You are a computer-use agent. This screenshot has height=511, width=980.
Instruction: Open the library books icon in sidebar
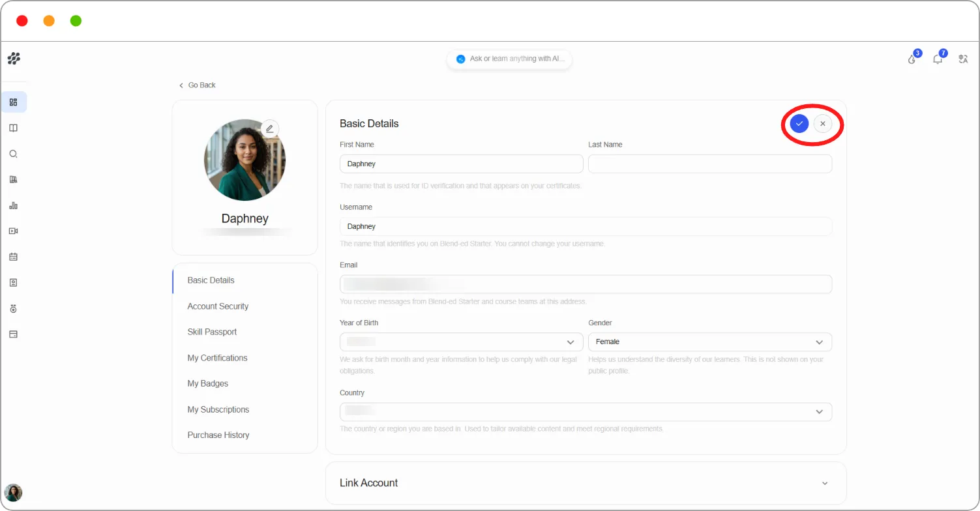click(13, 179)
